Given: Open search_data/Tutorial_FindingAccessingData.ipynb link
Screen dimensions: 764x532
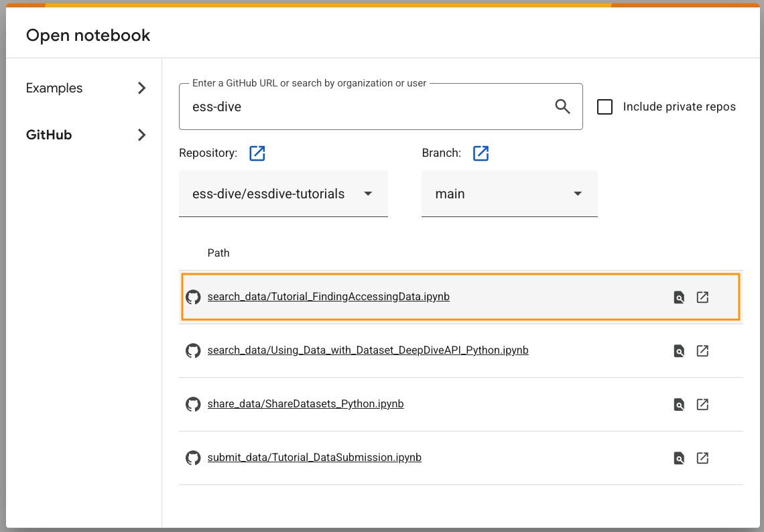Looking at the screenshot, I should [x=328, y=297].
